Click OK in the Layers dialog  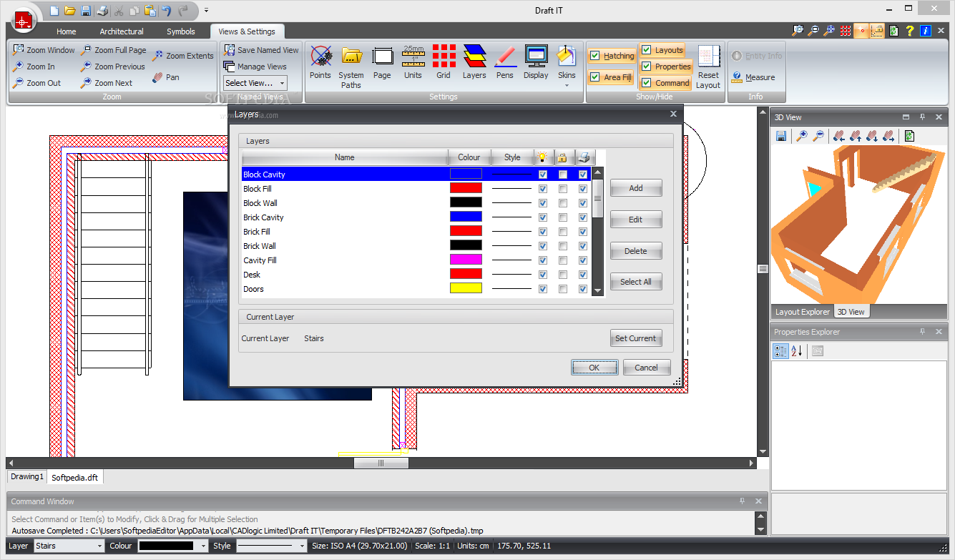594,368
